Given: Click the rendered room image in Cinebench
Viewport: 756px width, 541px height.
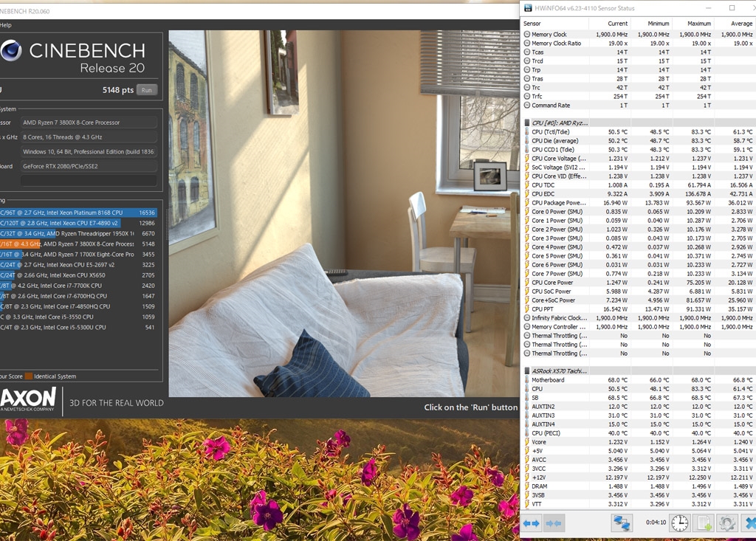Looking at the screenshot, I should pyautogui.click(x=344, y=213).
